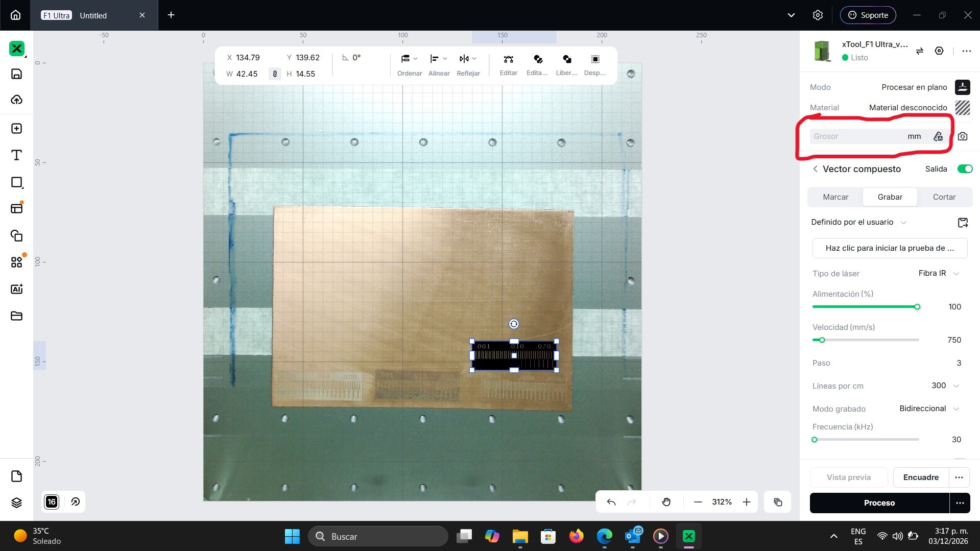
Task: Click the Soporte button
Action: tap(868, 15)
